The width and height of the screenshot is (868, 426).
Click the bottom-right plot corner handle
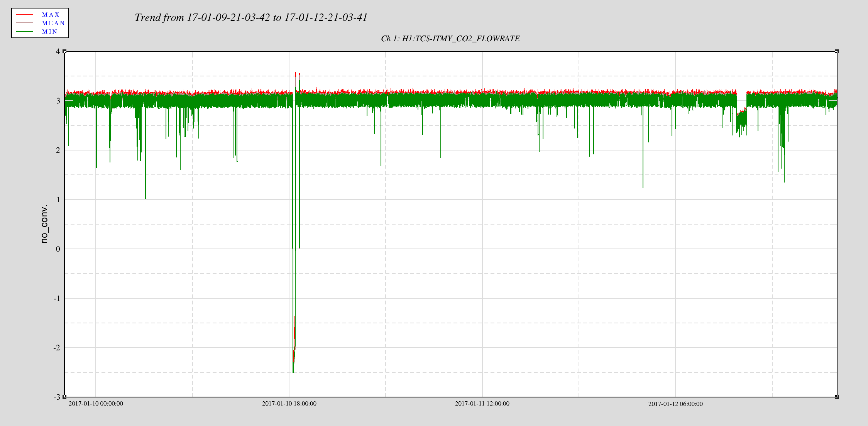pos(837,397)
